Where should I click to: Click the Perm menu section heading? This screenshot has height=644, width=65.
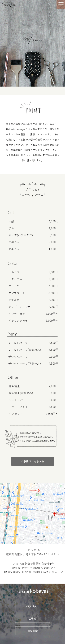tap(12, 334)
